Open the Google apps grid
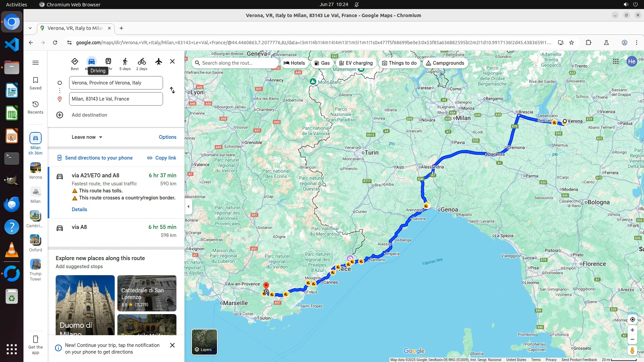644x362 pixels. (x=616, y=62)
